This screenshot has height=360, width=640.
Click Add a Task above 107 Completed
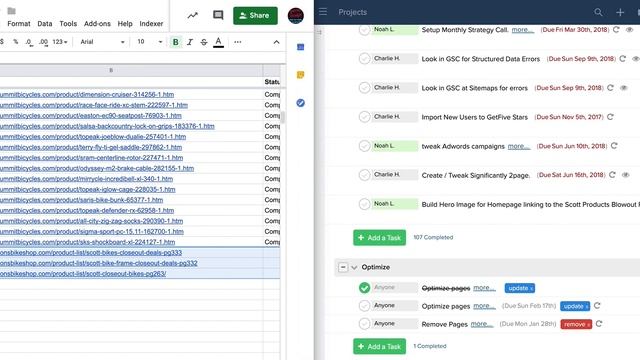380,238
